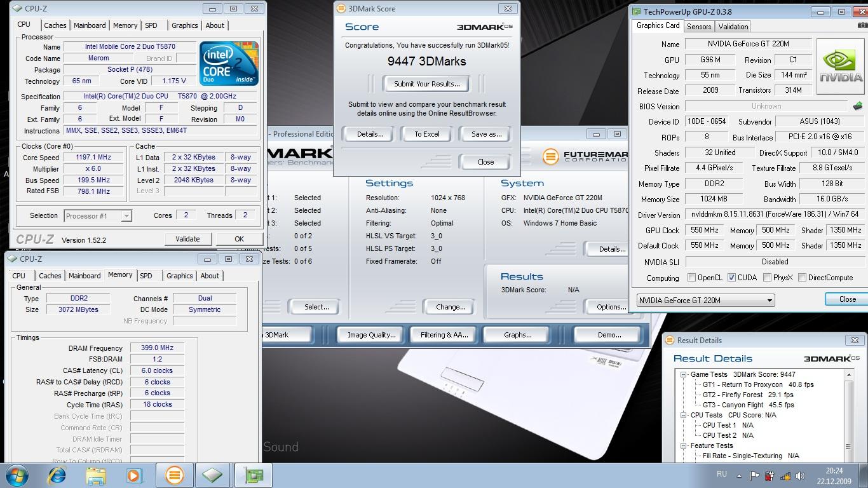Collapse the CPU Tests tree node

(684, 415)
